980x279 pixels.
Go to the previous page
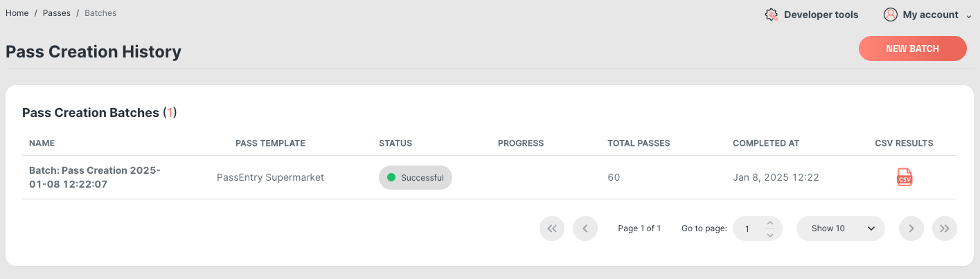[x=585, y=228]
